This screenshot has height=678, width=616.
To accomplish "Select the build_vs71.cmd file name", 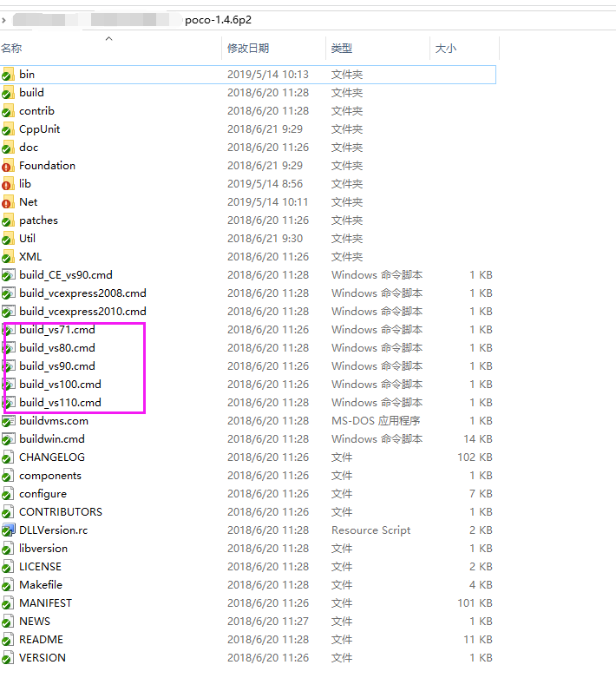I will point(57,330).
